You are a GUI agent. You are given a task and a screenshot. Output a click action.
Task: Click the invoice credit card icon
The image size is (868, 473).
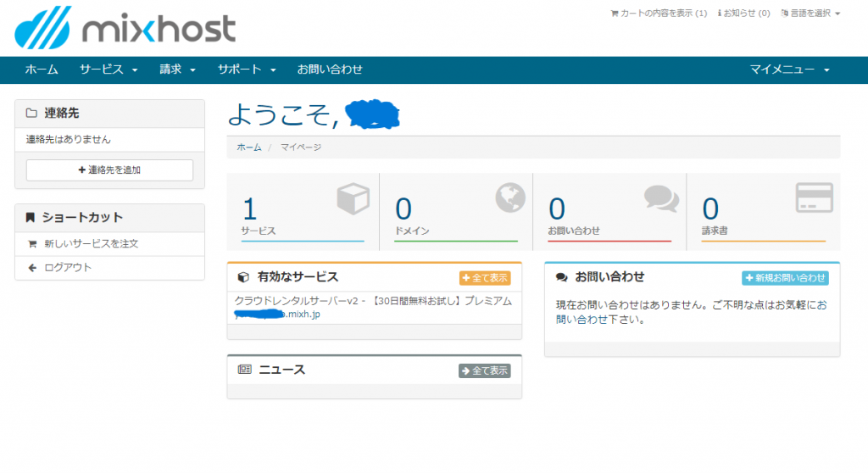point(813,198)
